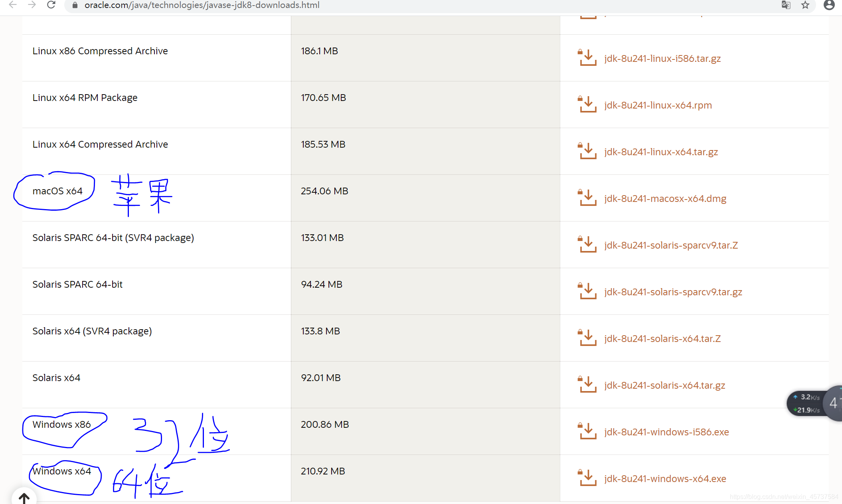Click download icon for solaris-x64.tar.gz
Image resolution: width=842 pixels, height=504 pixels.
587,384
